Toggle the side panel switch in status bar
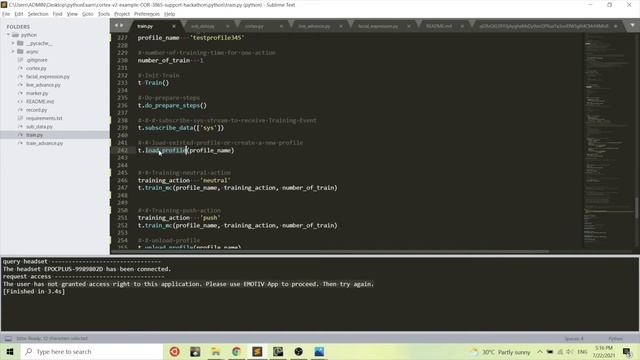 8,338
